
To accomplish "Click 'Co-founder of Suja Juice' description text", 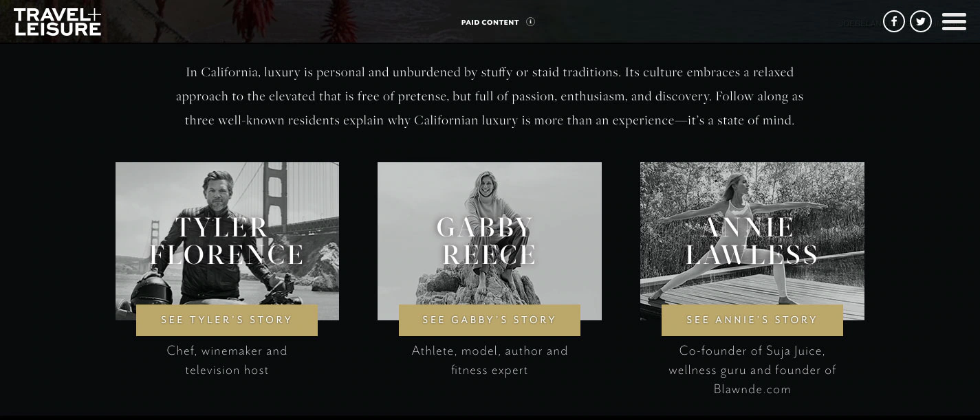I will [752, 370].
